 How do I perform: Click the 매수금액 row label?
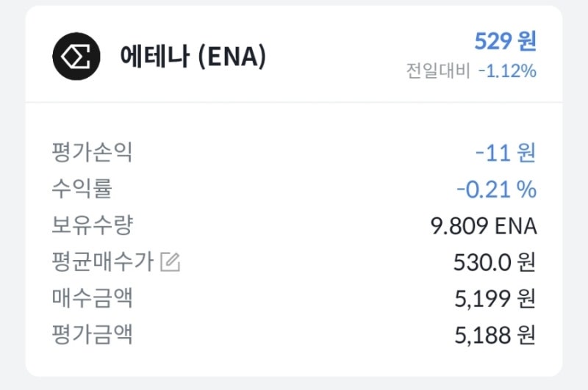tap(92, 298)
